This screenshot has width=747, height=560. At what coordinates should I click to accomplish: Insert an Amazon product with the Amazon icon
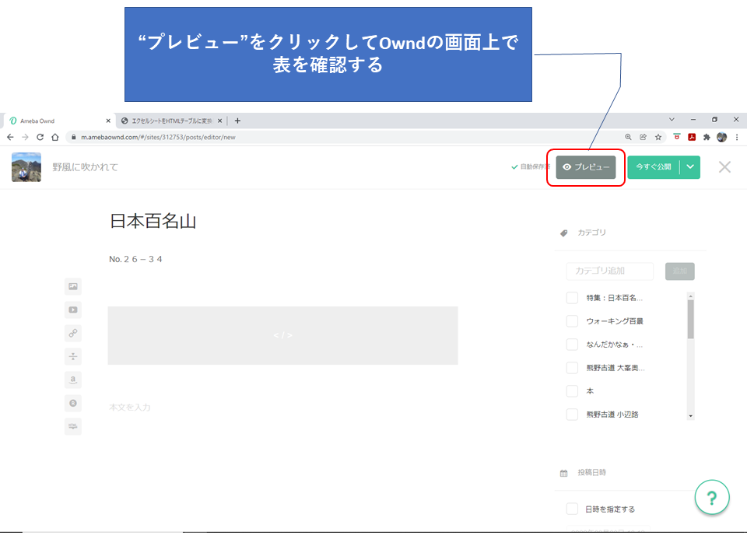click(73, 380)
